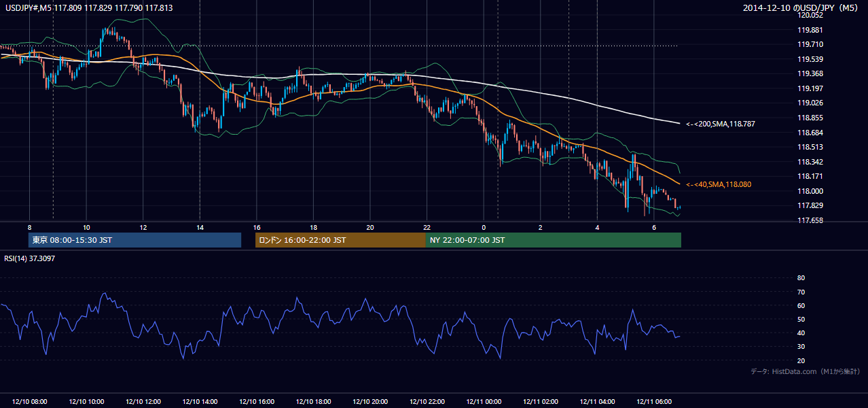Click the ロンドン 16:00-22:00 JST session bar
The width and height of the screenshot is (868, 408).
340,240
